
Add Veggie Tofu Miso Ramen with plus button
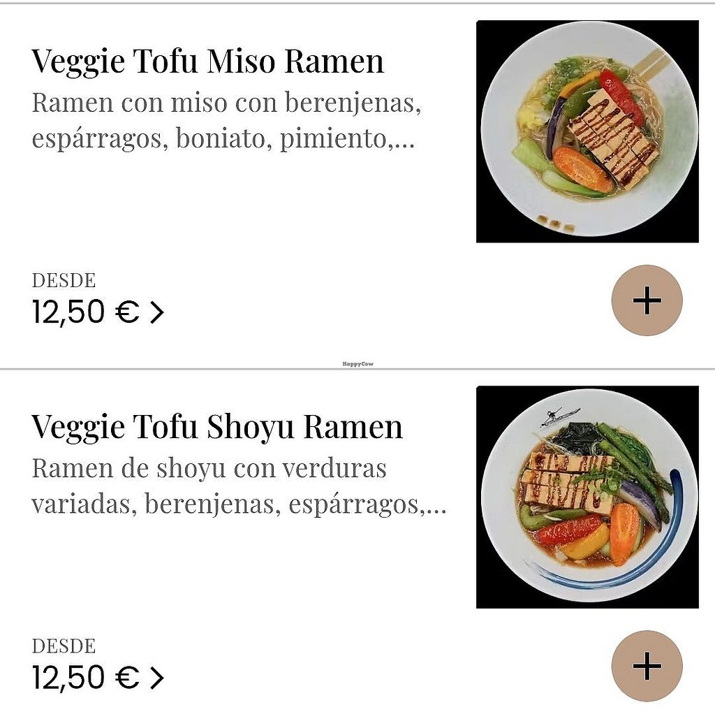click(647, 300)
